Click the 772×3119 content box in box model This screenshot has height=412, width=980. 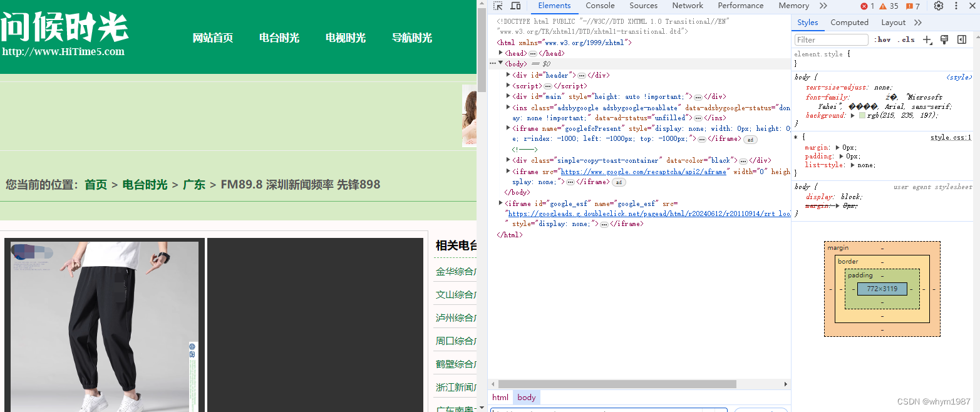click(x=882, y=289)
